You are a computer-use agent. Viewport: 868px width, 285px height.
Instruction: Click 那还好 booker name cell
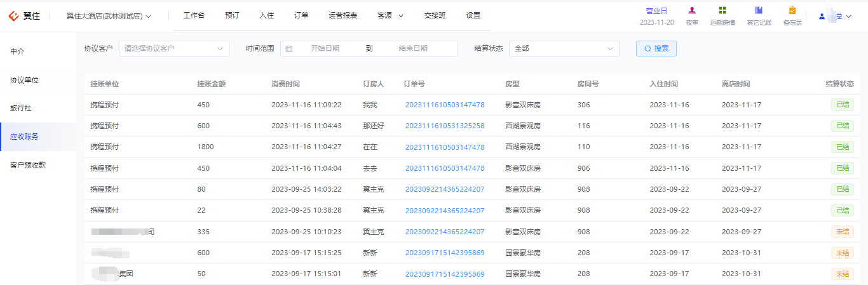pyautogui.click(x=374, y=126)
